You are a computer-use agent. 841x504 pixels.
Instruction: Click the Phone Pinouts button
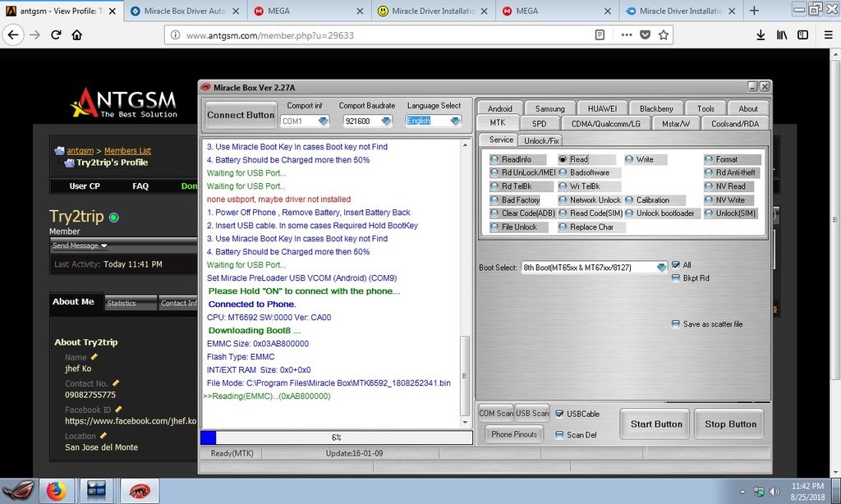pos(514,434)
